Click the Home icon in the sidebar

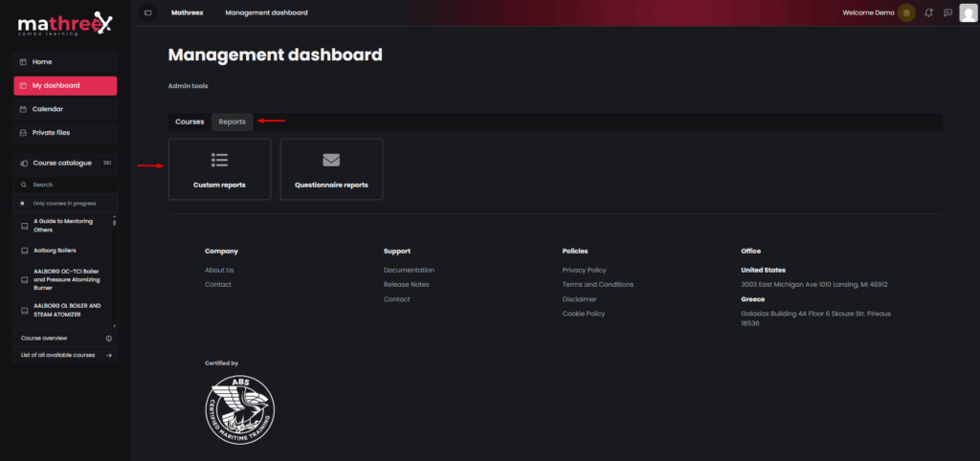click(x=23, y=62)
